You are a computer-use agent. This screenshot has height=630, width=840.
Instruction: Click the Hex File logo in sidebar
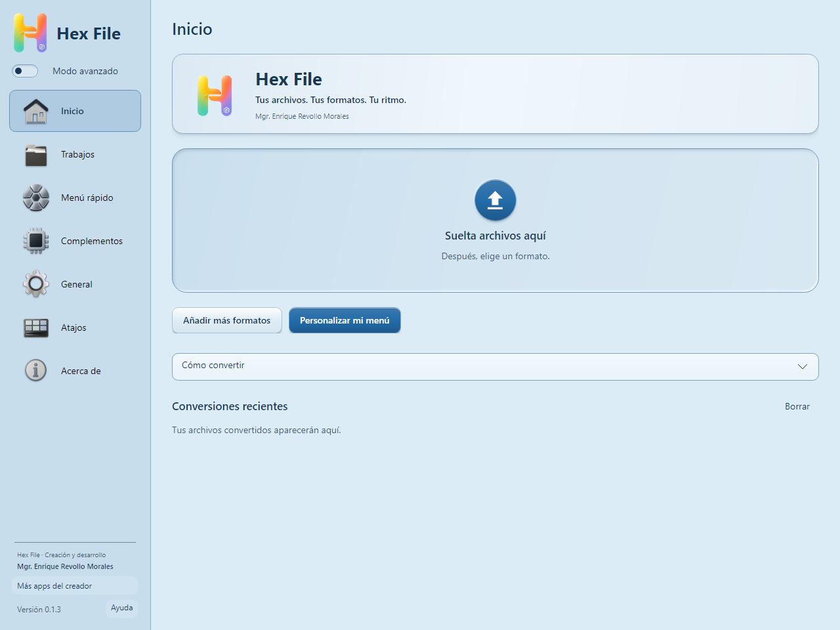point(30,33)
